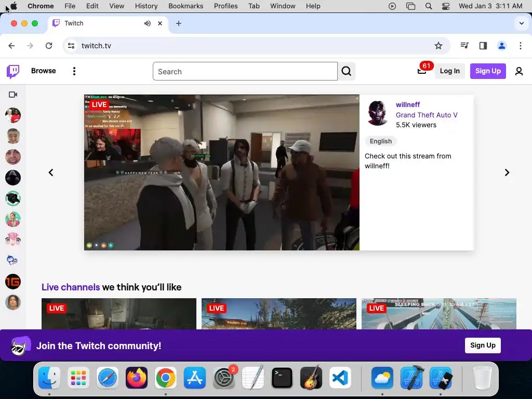Click the pink-haired anime avatar in sidebar
532x399 pixels.
pyautogui.click(x=13, y=240)
